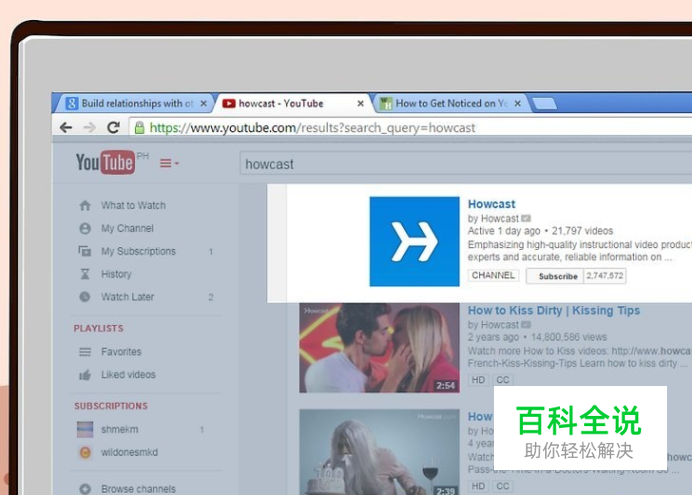Click the History hourglass icon
The height and width of the screenshot is (495, 692).
pyautogui.click(x=85, y=274)
